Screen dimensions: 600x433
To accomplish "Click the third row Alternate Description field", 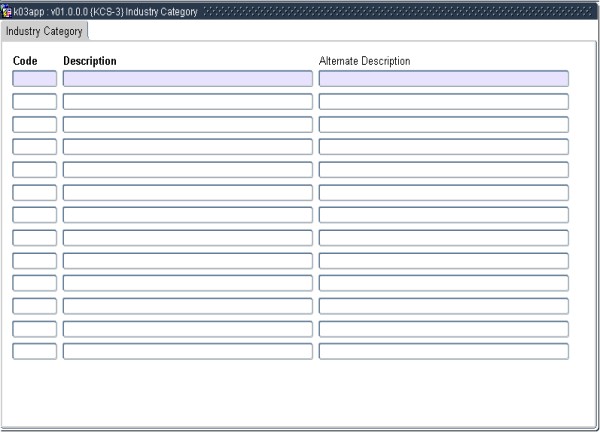I will click(x=443, y=124).
